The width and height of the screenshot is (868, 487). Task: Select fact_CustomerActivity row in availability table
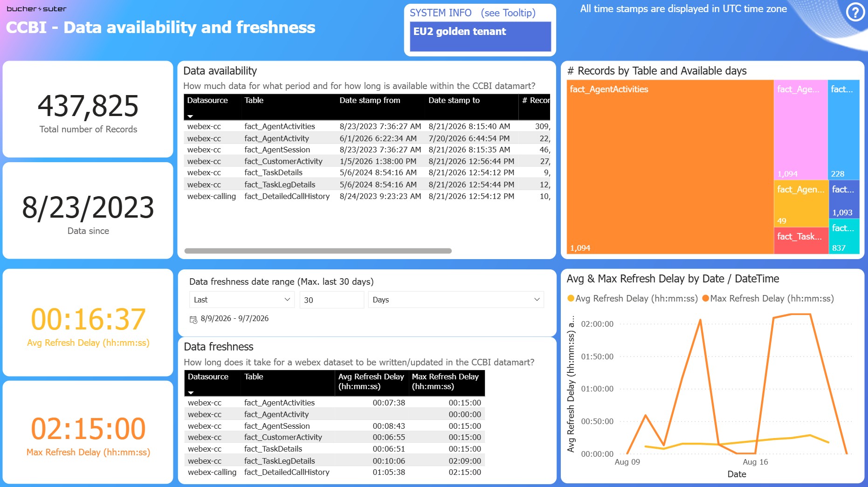[x=367, y=161]
